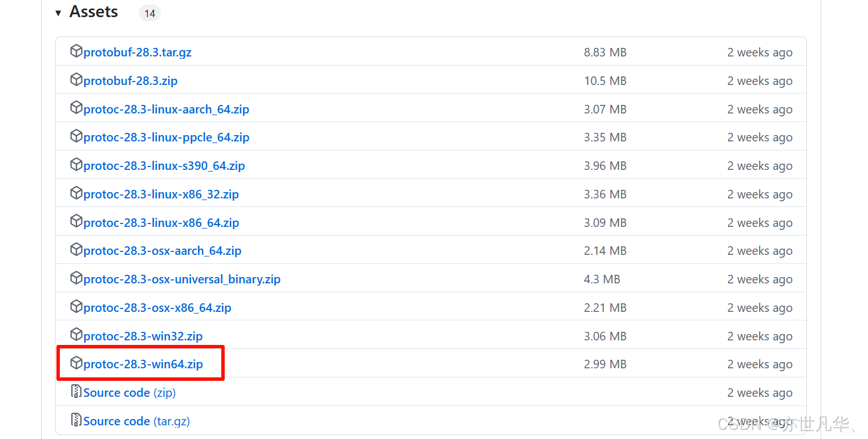Click the 8.83 MB file size
Viewport: 868px width, 439px height.
605,52
